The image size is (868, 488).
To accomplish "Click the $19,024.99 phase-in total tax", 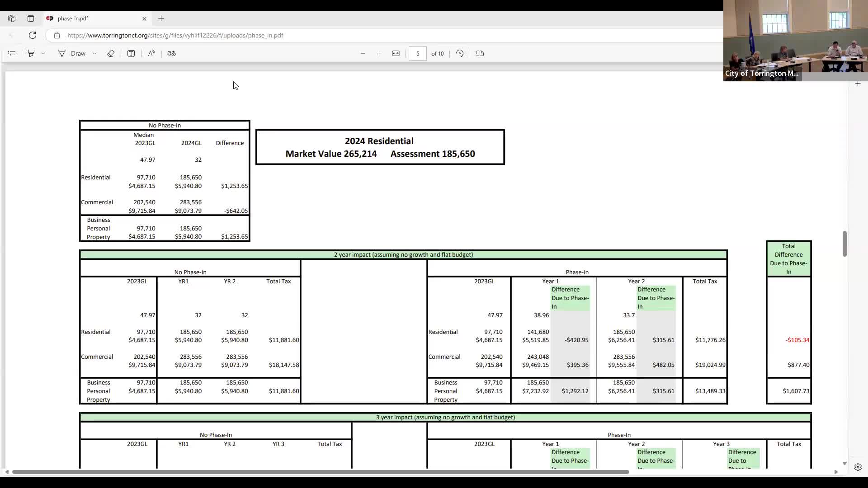I will pos(710,365).
